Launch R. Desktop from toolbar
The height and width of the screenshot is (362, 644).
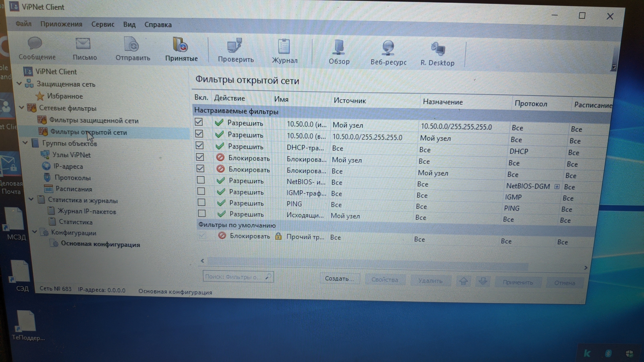(438, 49)
